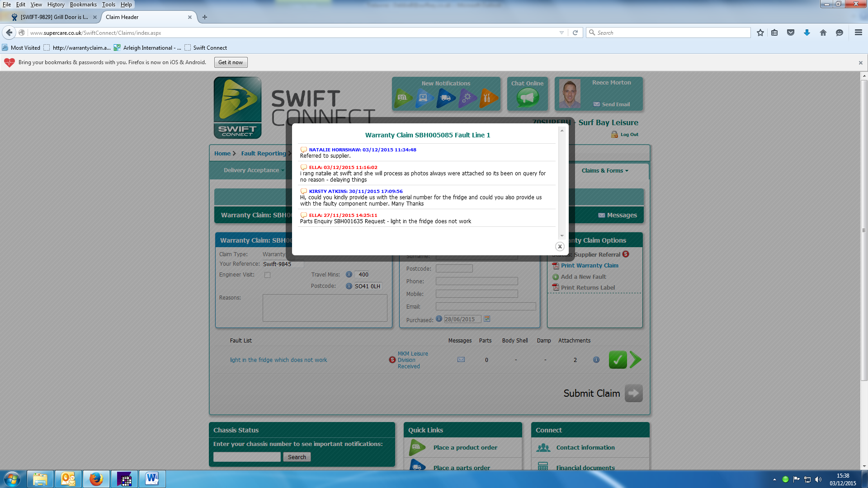Close the warranty claim messages popup
This screenshot has height=488, width=868.
(x=560, y=246)
